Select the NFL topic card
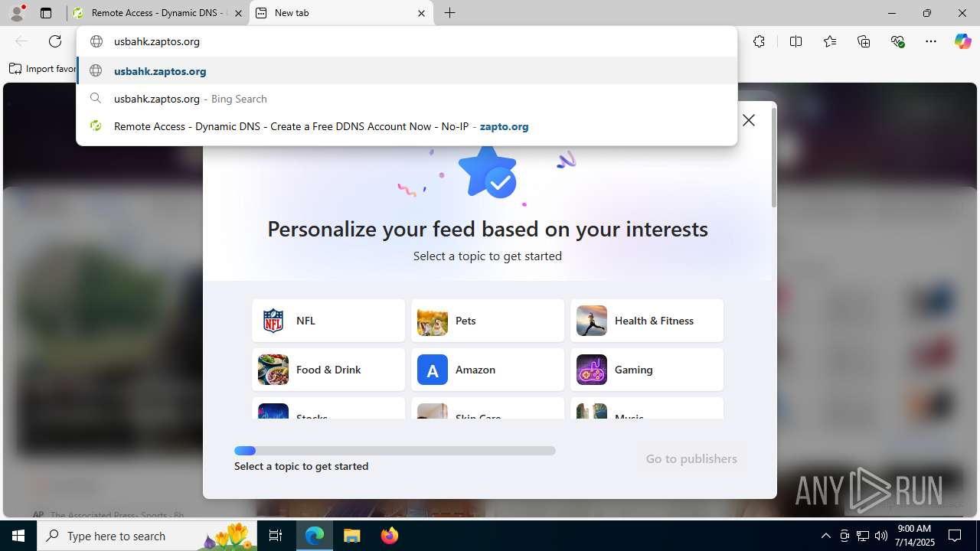980x551 pixels. (x=328, y=321)
